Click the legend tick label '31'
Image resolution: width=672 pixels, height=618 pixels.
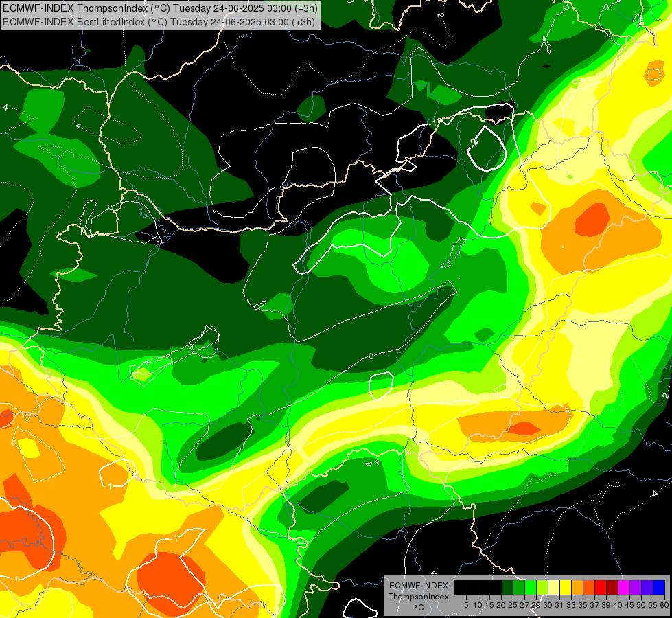(559, 605)
